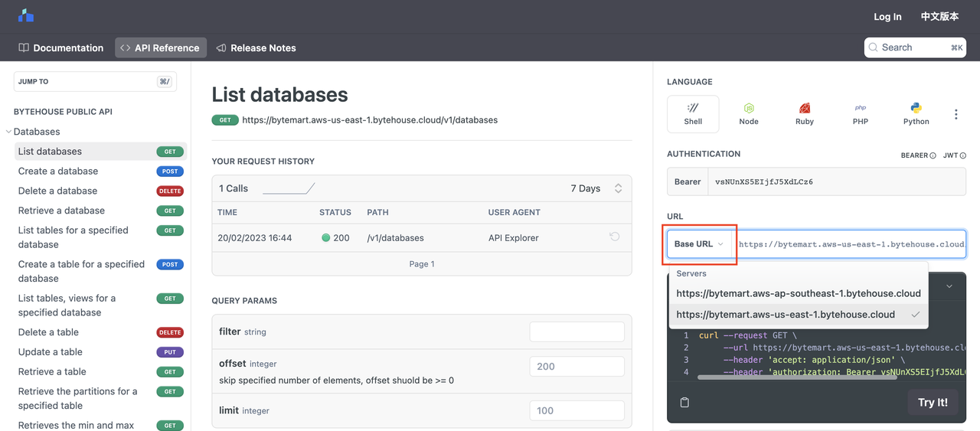
Task: Choose the aws-ap-southeast-1 server
Action: [x=799, y=293]
